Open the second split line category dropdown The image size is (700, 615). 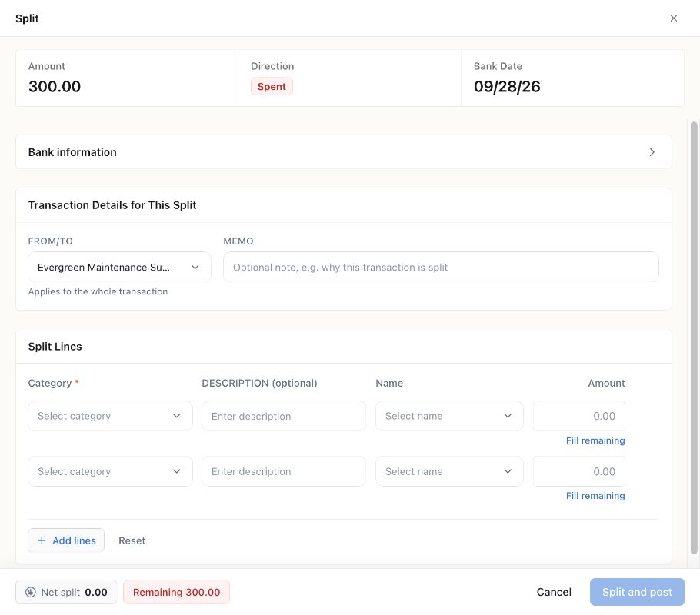point(110,471)
